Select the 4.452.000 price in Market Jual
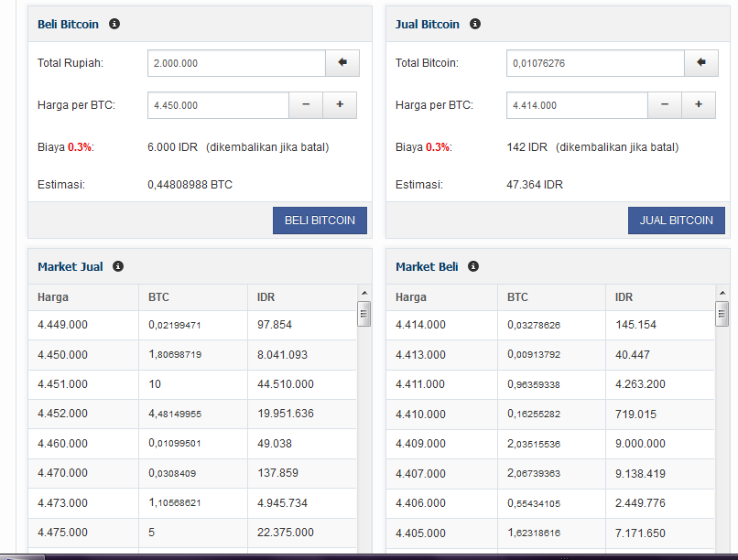 coord(62,414)
